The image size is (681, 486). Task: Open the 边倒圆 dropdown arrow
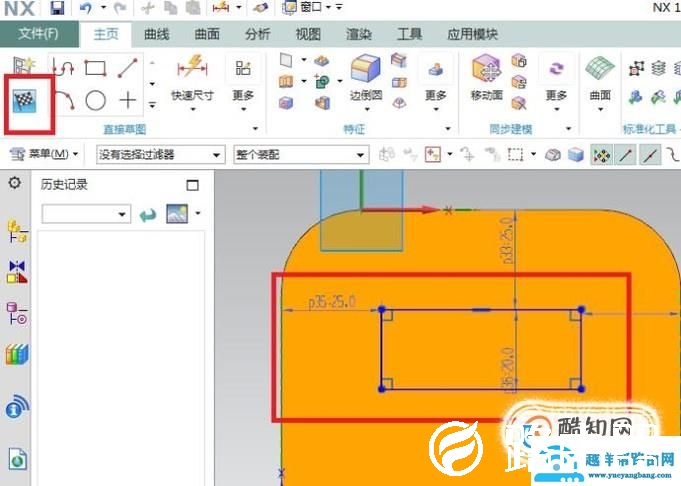(x=367, y=109)
